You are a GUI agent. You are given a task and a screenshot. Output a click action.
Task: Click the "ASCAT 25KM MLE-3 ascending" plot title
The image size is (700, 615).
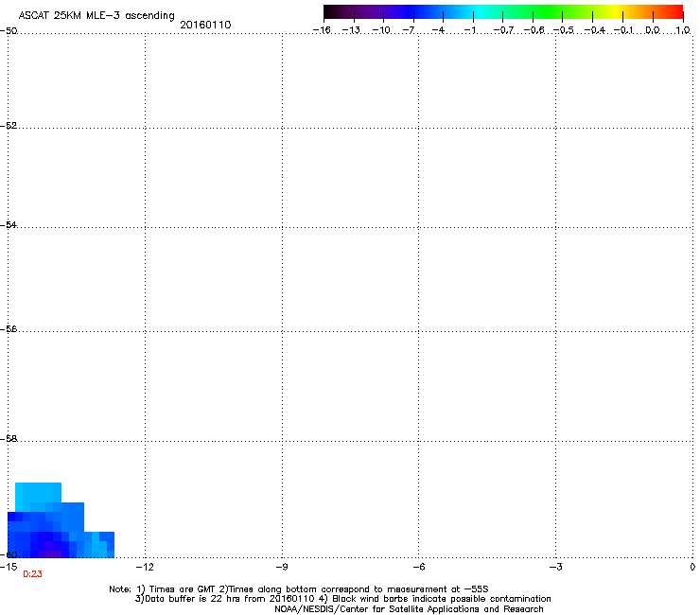tap(96, 16)
